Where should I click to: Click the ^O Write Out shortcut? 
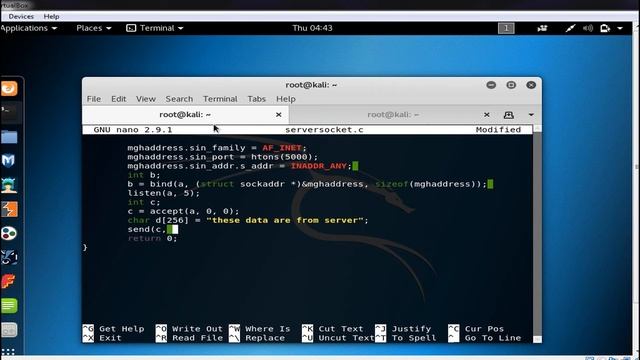pos(189,329)
